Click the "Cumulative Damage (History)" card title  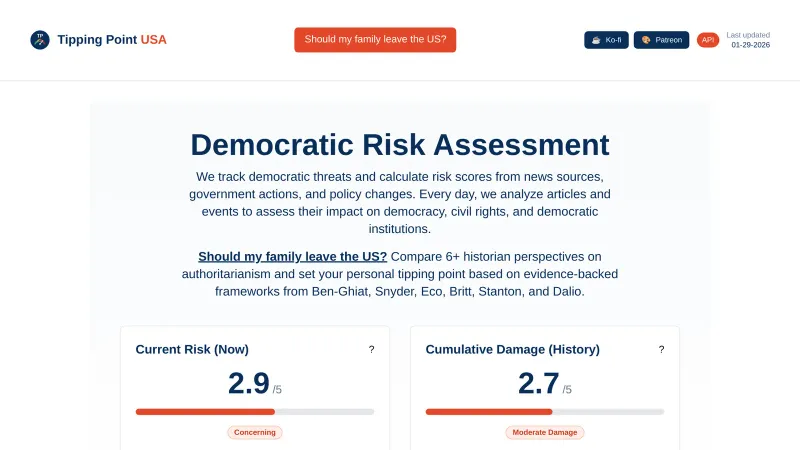(512, 350)
